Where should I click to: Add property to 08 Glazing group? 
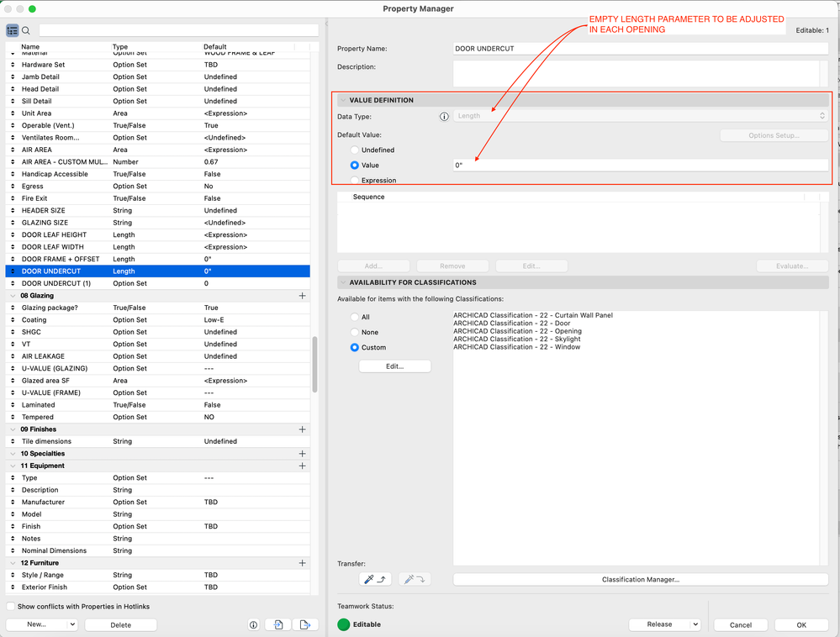coord(302,296)
